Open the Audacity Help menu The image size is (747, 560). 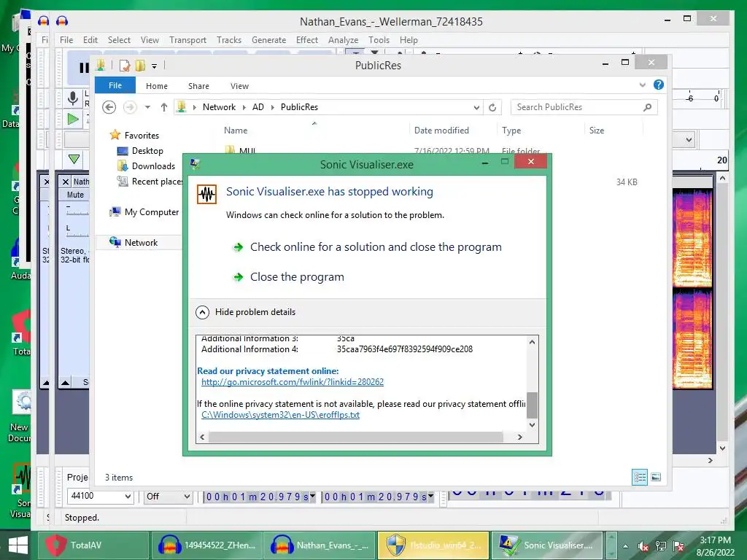pyautogui.click(x=409, y=40)
